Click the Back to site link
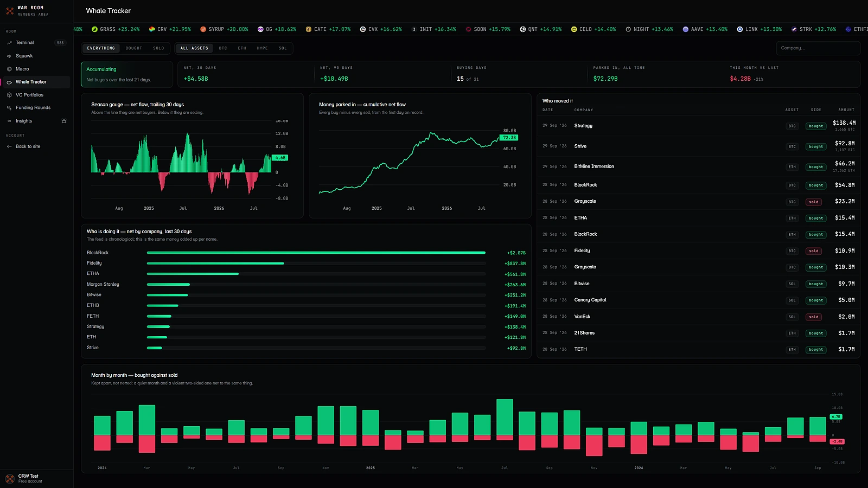This screenshot has height=488, width=868. (x=28, y=146)
